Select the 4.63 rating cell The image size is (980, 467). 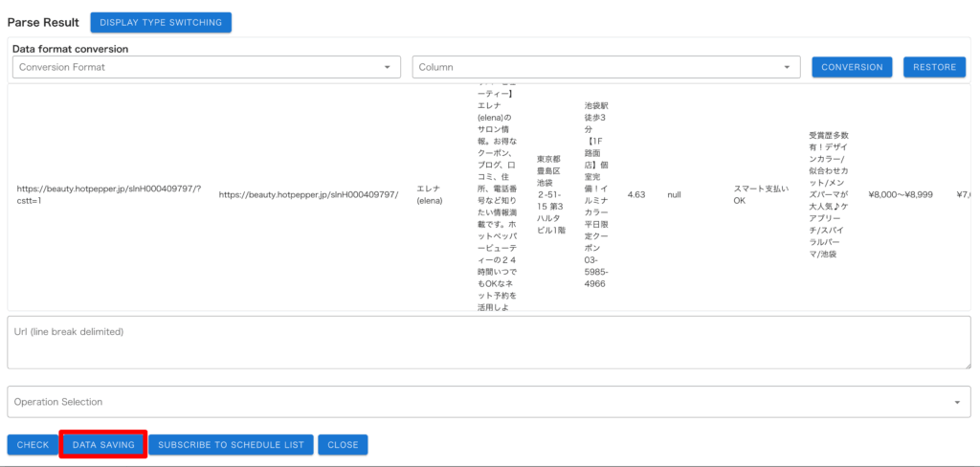click(x=636, y=194)
